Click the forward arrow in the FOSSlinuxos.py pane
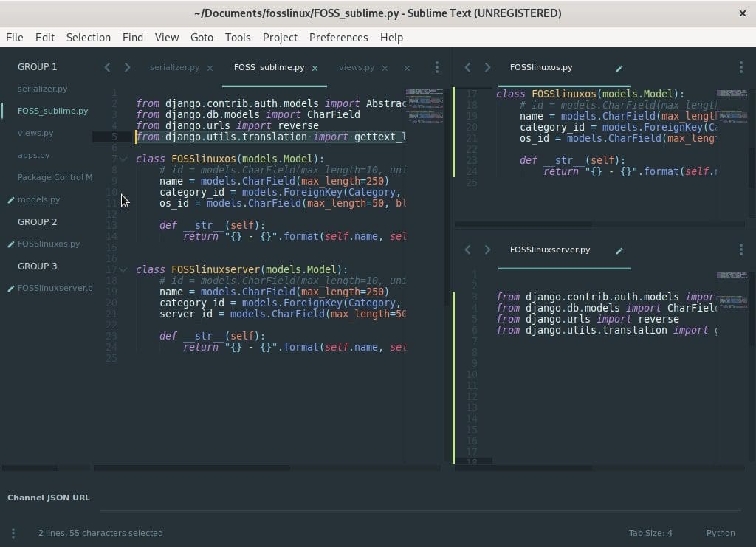This screenshot has height=547, width=756. tap(487, 67)
